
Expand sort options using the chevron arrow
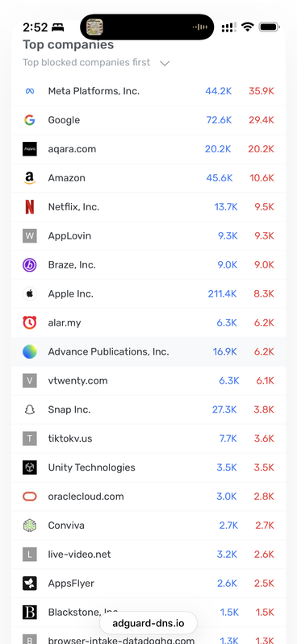tap(165, 63)
